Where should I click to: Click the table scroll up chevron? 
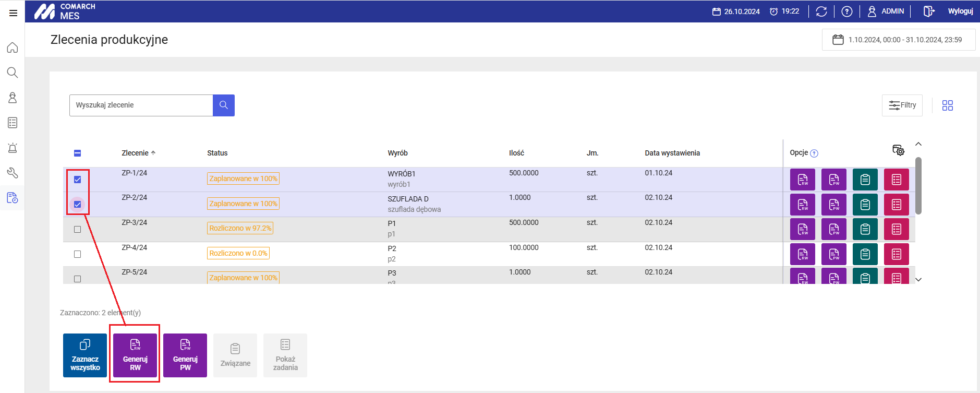918,144
